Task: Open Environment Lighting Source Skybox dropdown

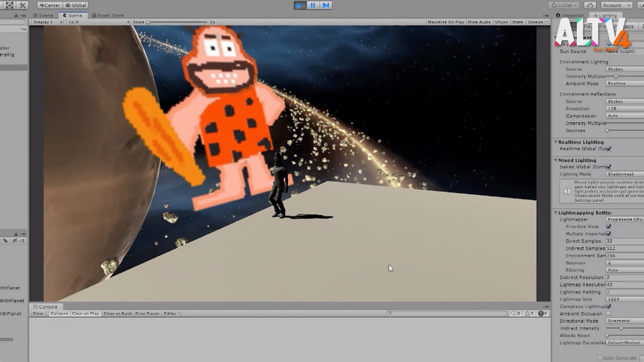Action: pyautogui.click(x=624, y=69)
